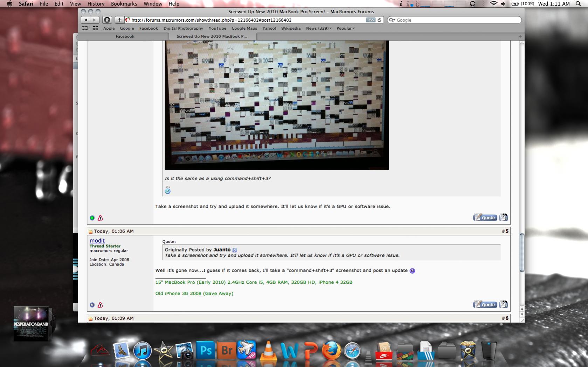Click the page vertical scrollbar thumb
588x367 pixels.
tap(522, 253)
